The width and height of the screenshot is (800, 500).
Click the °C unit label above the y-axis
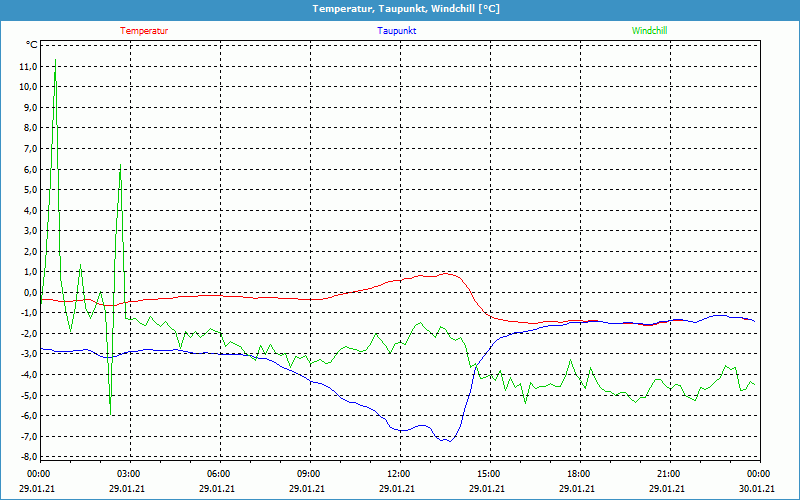point(31,45)
